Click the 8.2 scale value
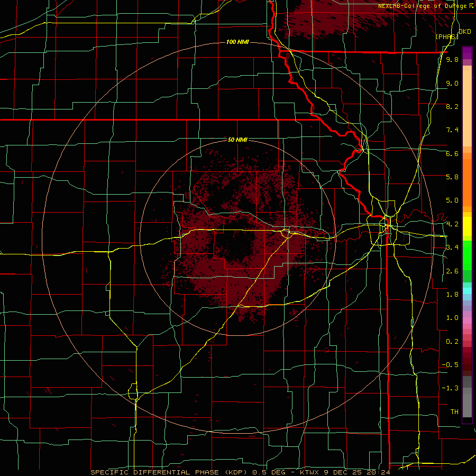The width and height of the screenshot is (476, 476). 452,106
